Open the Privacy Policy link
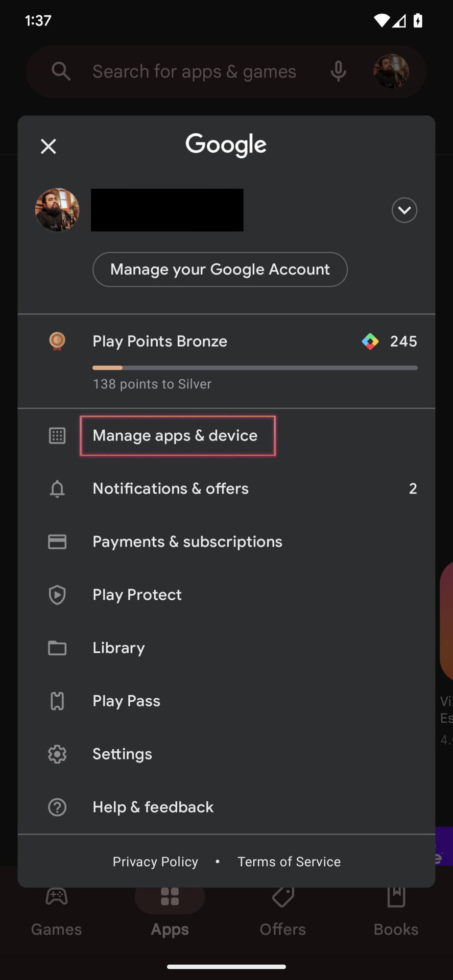The image size is (453, 980). click(155, 862)
